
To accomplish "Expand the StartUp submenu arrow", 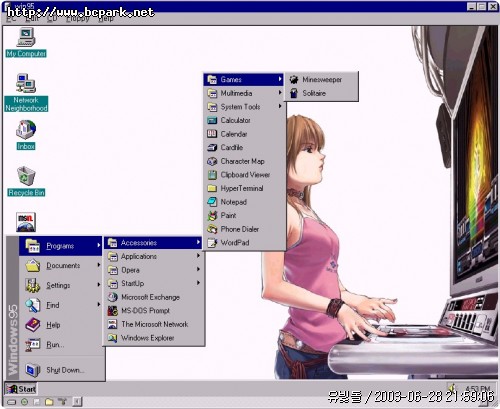I will (x=198, y=283).
